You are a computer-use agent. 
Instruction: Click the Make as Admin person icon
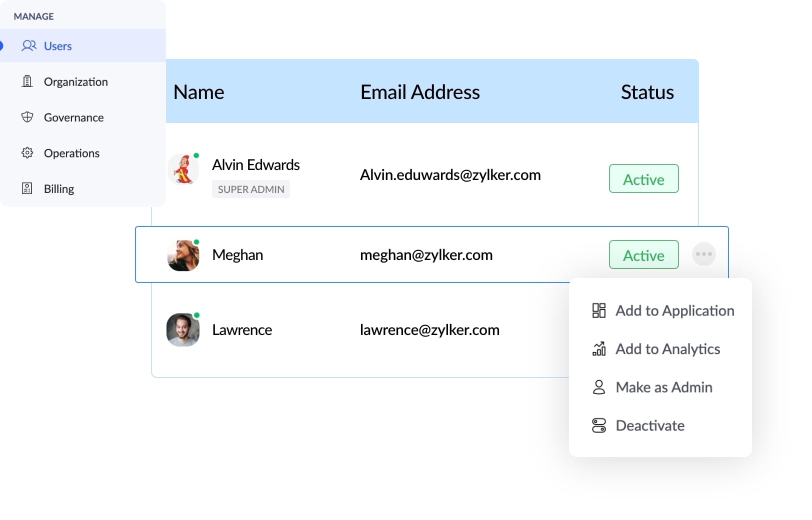[599, 387]
